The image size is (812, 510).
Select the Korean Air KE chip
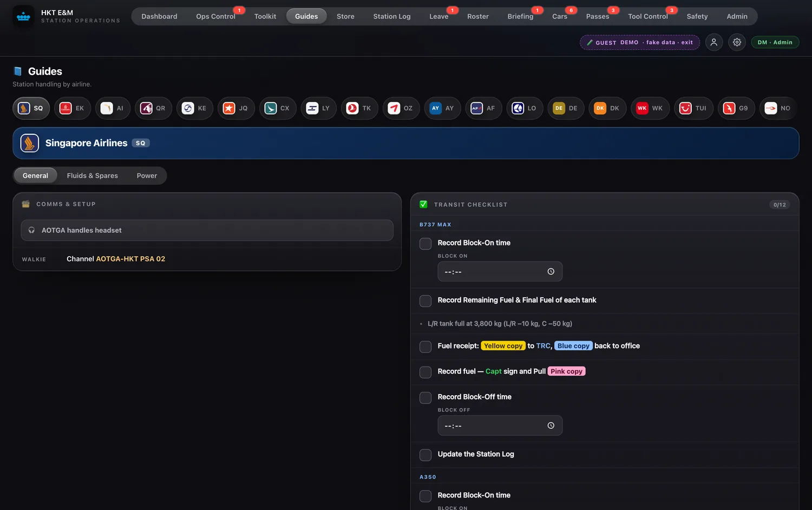pos(195,108)
